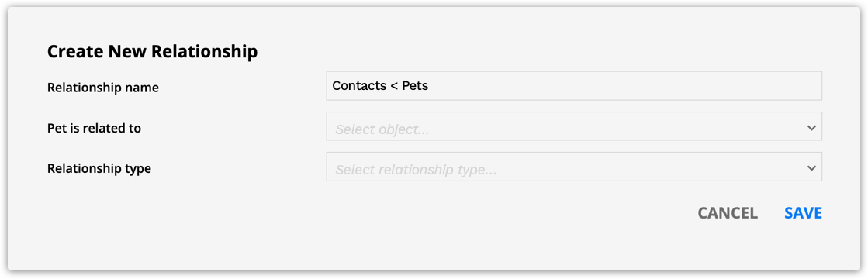Click the chevron arrow on Select object field
Image resolution: width=868 pixels, height=279 pixels.
coord(811,128)
